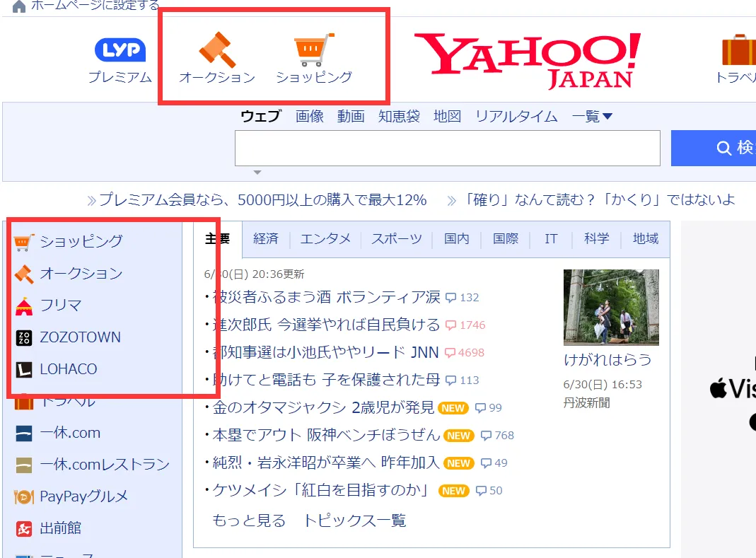
Task: Select the 知恵袋 search tab
Action: click(x=399, y=116)
